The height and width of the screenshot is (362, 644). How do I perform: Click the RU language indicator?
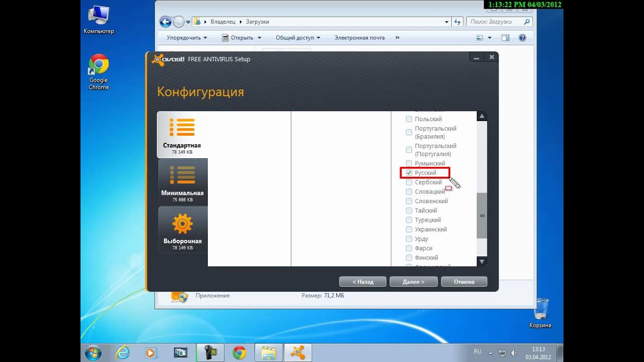477,351
